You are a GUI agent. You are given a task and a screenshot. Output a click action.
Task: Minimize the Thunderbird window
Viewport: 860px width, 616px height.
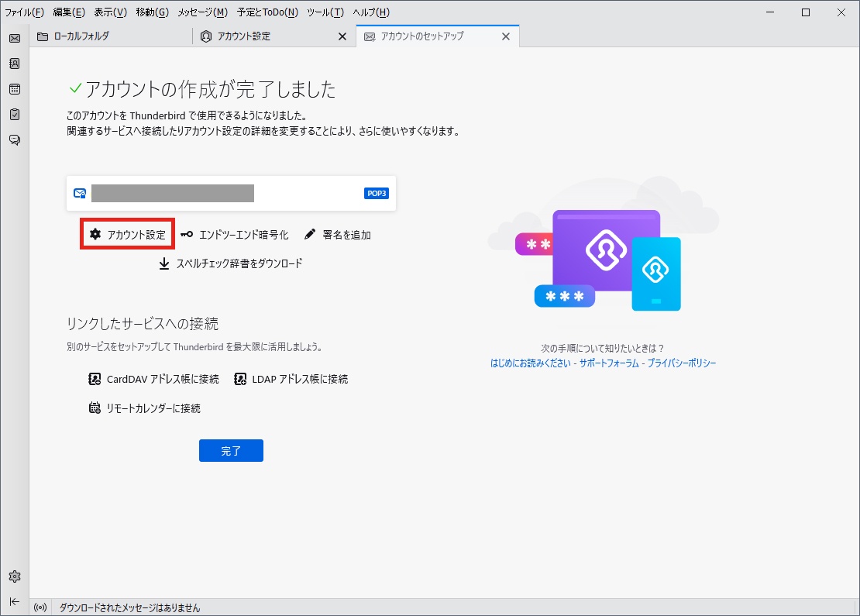(770, 12)
